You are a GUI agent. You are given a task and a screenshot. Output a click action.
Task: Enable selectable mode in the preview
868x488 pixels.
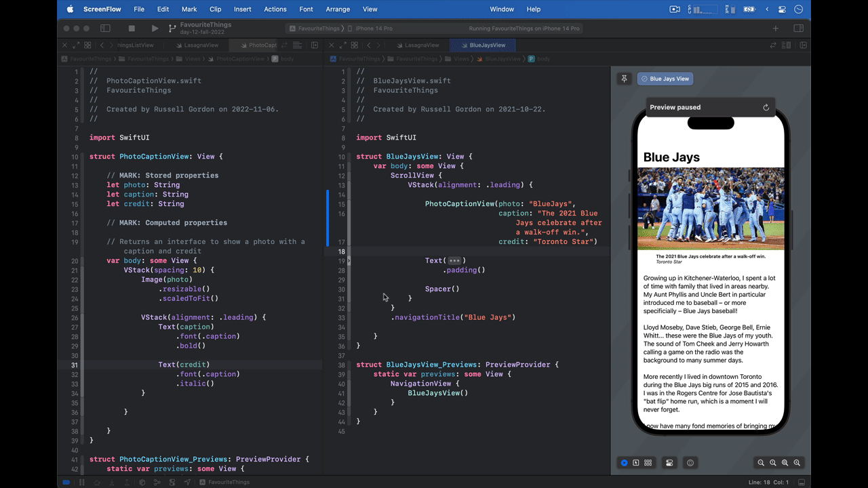[x=635, y=463]
